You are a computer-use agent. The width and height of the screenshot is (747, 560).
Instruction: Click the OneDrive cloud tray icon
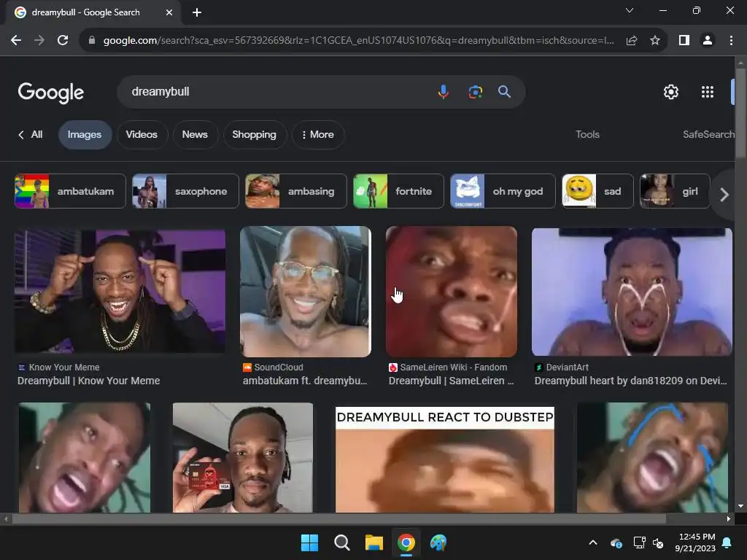point(616,542)
